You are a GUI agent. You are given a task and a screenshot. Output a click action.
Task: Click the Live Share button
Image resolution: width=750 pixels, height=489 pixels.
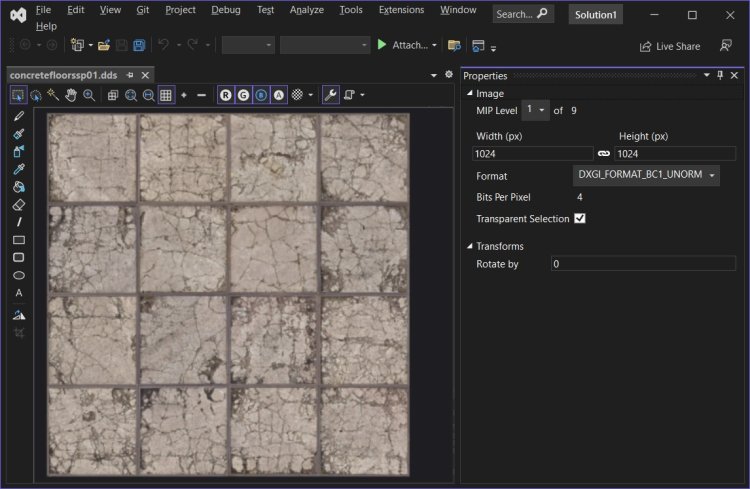pyautogui.click(x=670, y=46)
